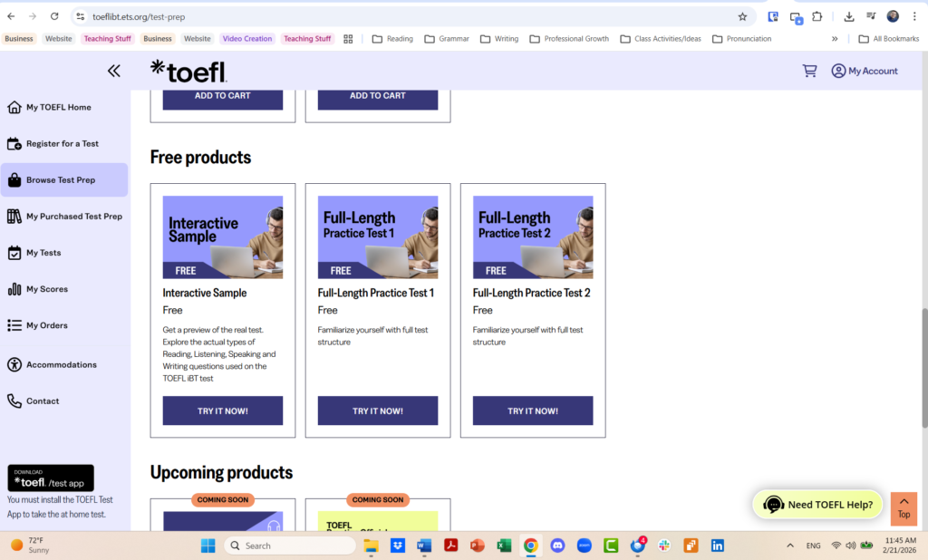Try the Full-Length Practice Test 1
Image resolution: width=928 pixels, height=560 pixels.
coord(377,410)
